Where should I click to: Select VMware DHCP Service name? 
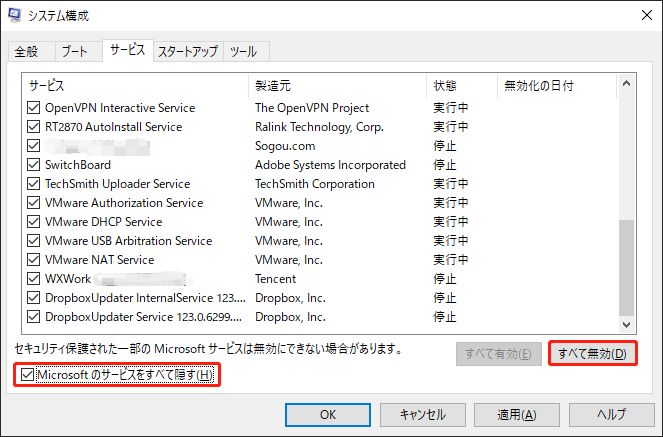point(104,222)
